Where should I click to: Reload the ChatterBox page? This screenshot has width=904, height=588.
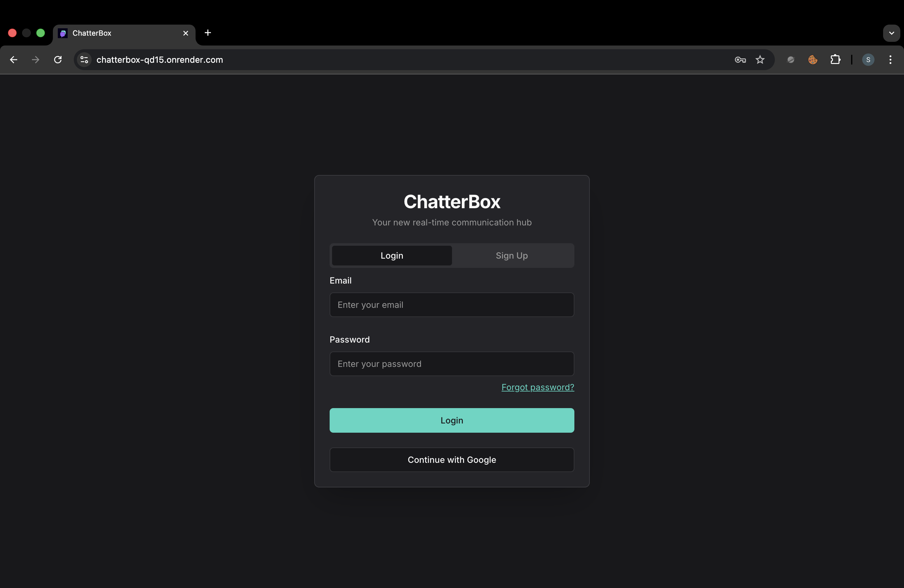[x=58, y=60]
